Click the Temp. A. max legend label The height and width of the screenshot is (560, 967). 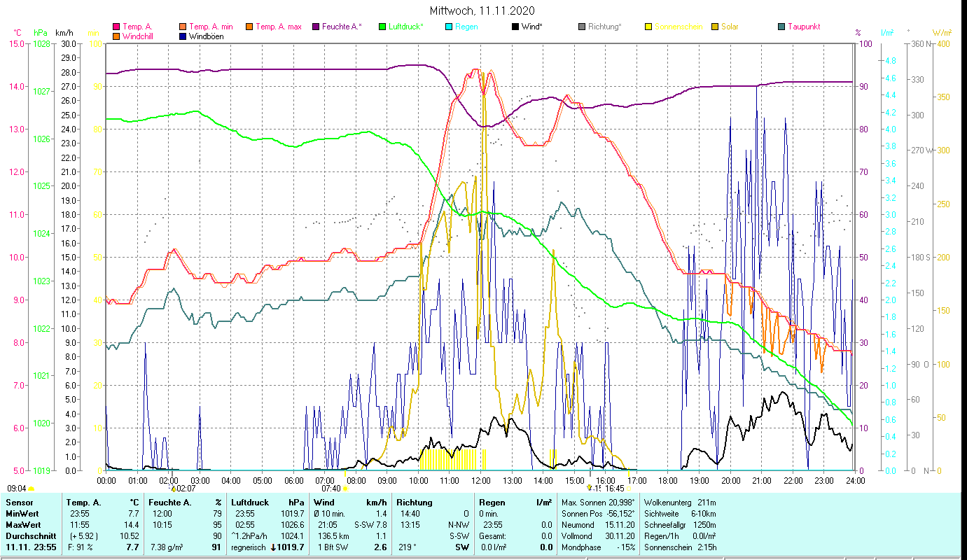[279, 27]
